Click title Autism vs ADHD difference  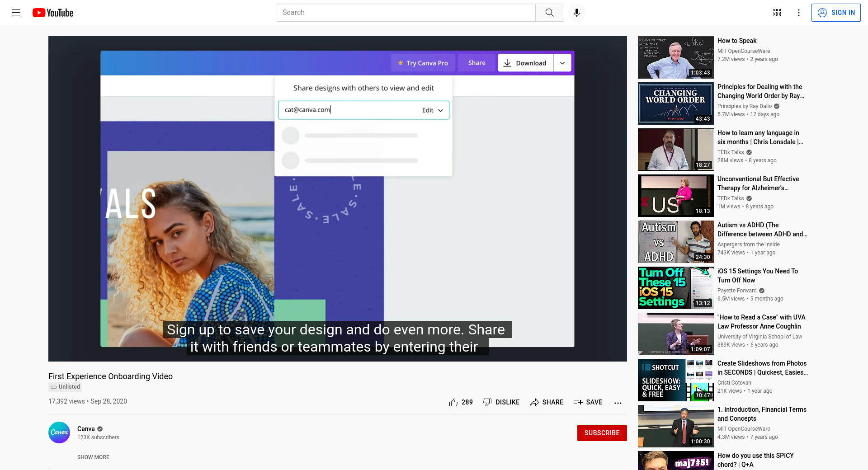coord(762,230)
